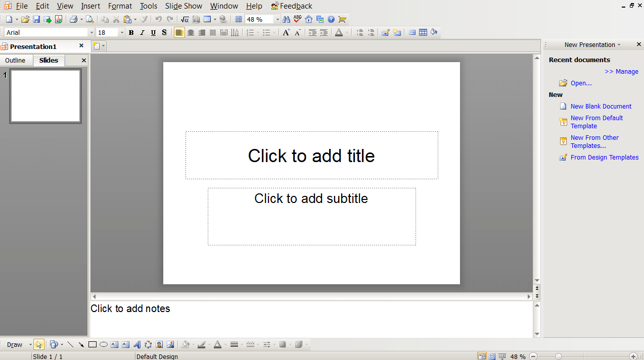Open the Slide Show menu
Screen dimensions: 644x360
click(183, 6)
